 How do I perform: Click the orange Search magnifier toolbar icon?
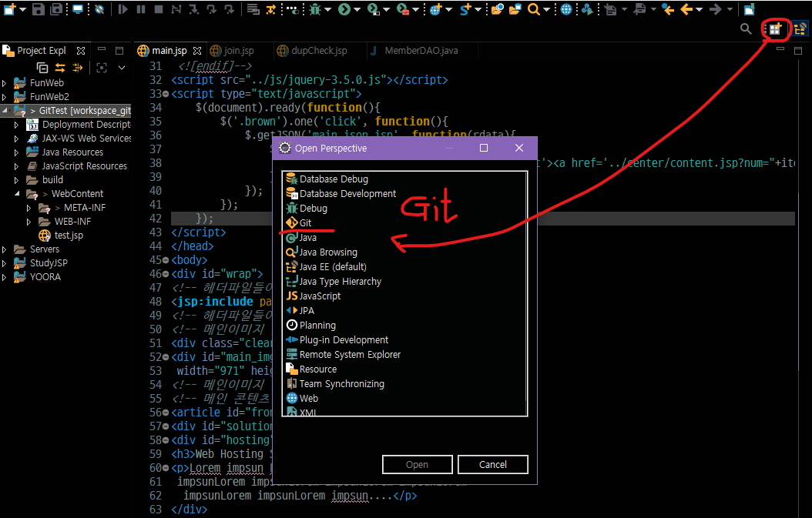[533, 8]
